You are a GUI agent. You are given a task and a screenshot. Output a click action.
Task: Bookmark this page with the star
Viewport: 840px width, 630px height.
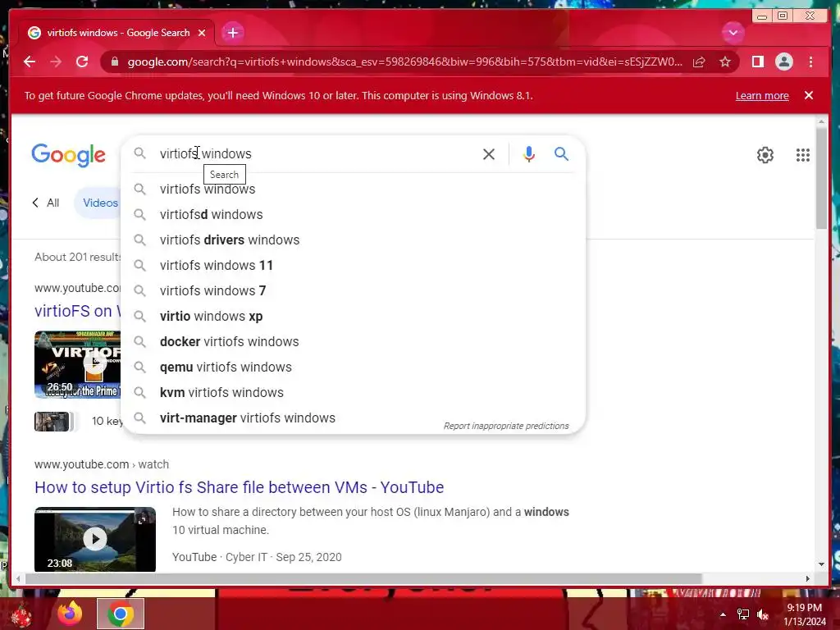coord(725,62)
